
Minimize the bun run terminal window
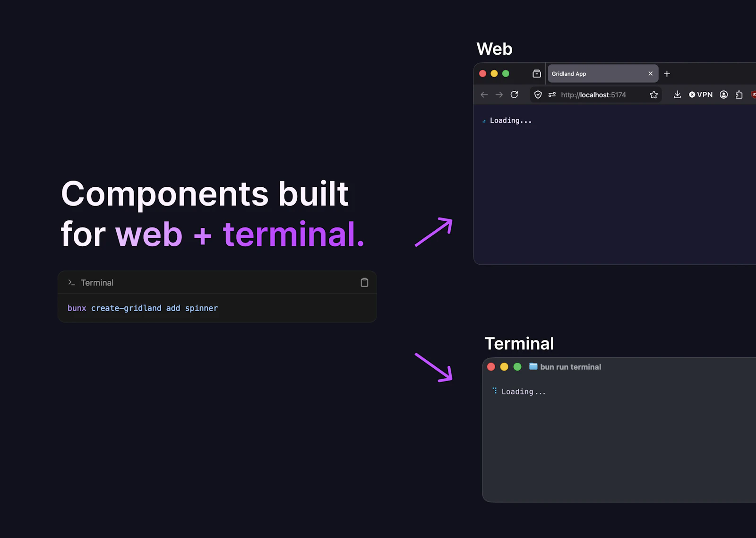(504, 366)
